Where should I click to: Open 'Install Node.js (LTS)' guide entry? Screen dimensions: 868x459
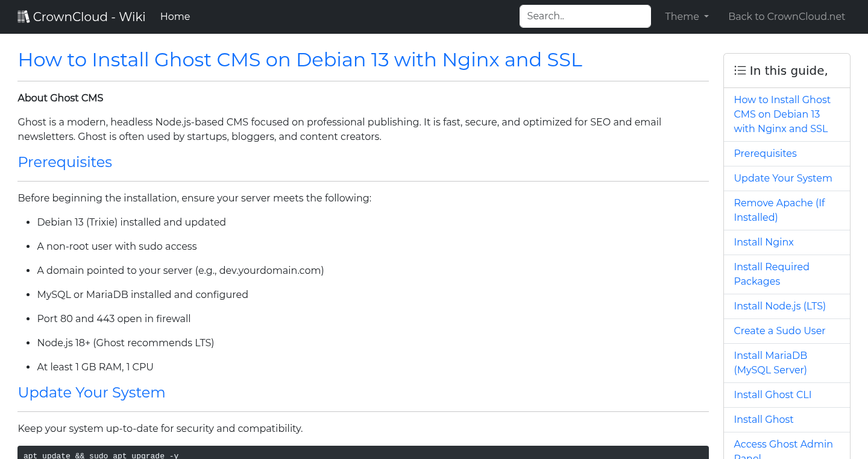point(779,306)
